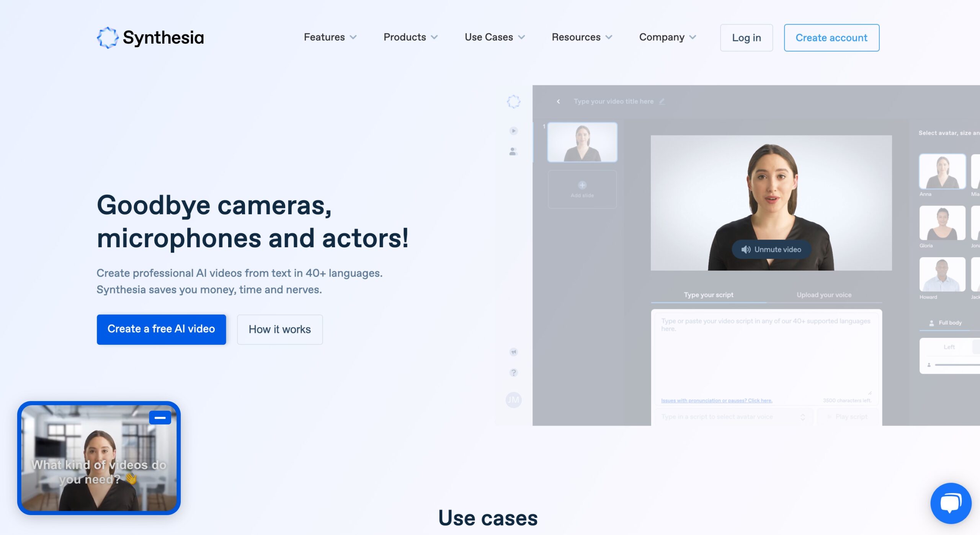Click the megaphone announcements icon
This screenshot has width=980, height=535.
point(513,352)
